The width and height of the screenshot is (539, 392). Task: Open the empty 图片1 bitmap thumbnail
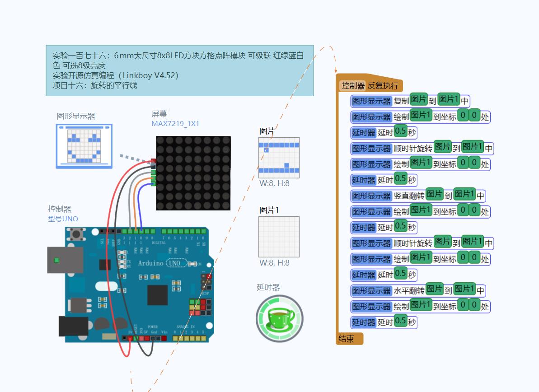coord(279,237)
